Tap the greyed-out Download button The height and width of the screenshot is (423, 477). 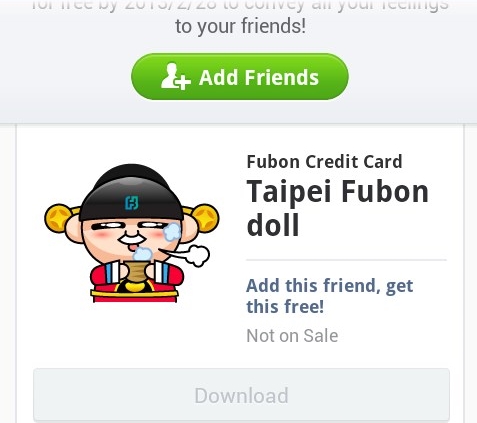(241, 395)
